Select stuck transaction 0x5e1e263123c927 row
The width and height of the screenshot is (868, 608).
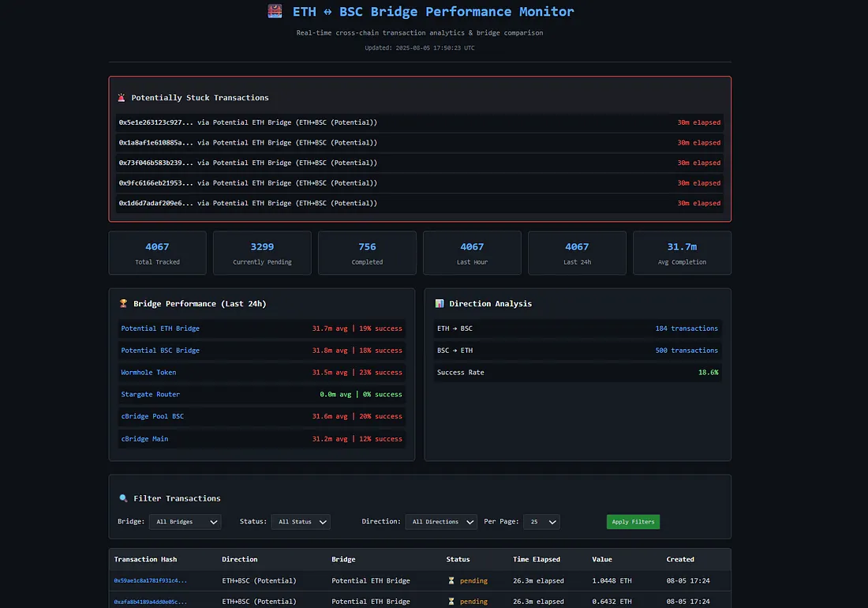pyautogui.click(x=419, y=123)
